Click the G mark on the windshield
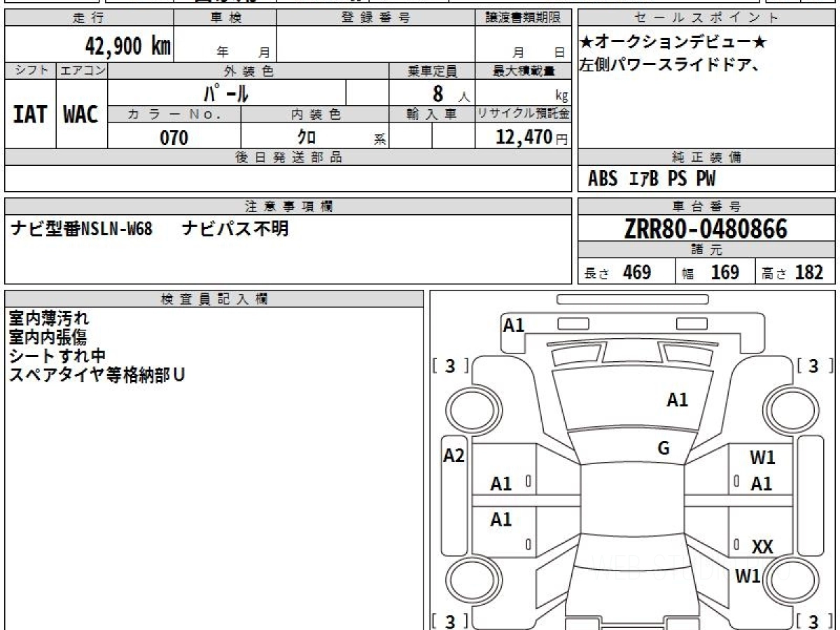Screen dimensions: 840x630 (664, 449)
